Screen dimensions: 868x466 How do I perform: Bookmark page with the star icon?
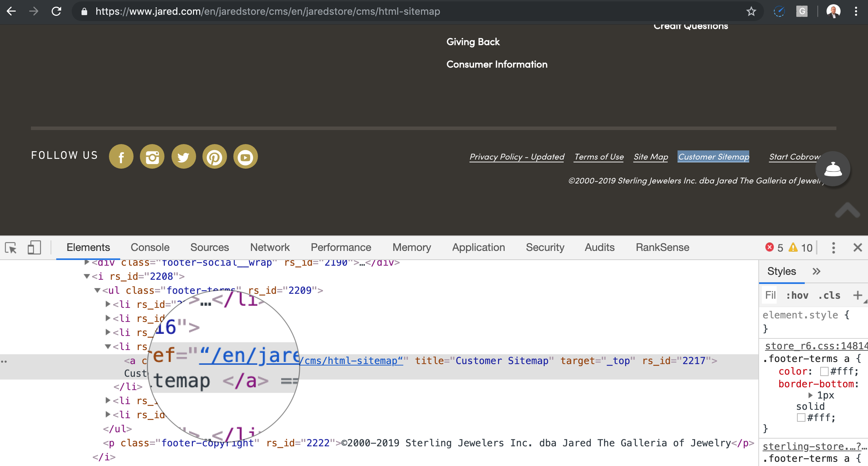(751, 12)
